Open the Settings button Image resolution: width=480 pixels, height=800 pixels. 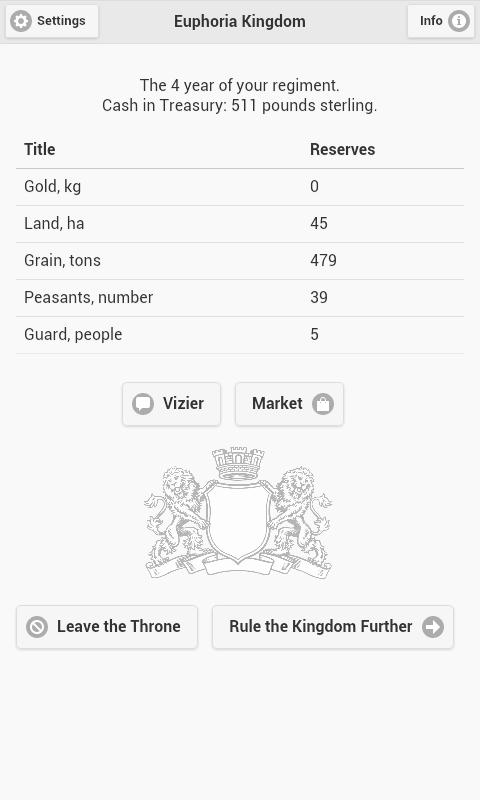52,21
